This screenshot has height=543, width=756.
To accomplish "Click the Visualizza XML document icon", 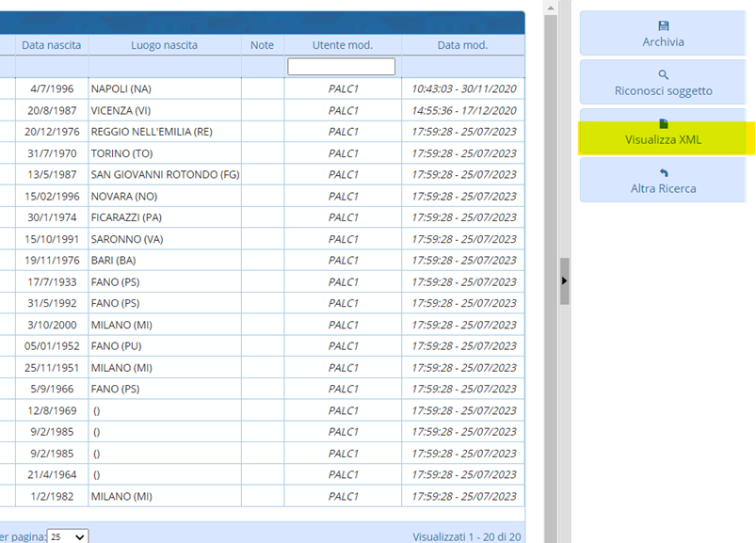I will pos(664,124).
